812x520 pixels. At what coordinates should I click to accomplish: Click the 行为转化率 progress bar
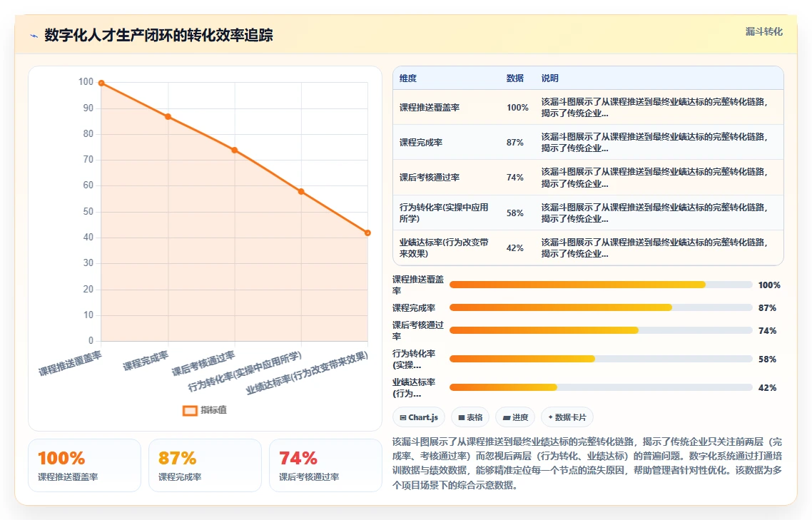coord(601,359)
